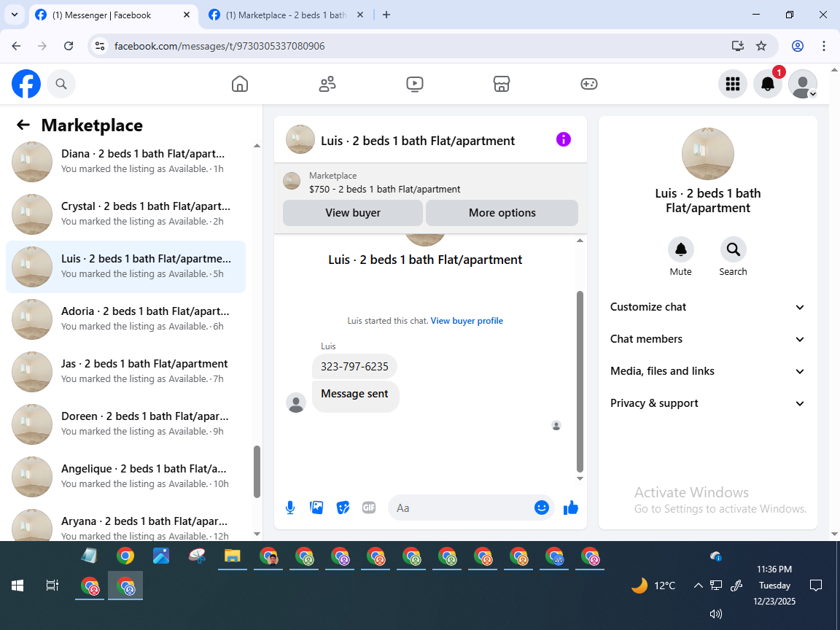This screenshot has width=840, height=630.
Task: Click the Mute bell icon
Action: (680, 249)
